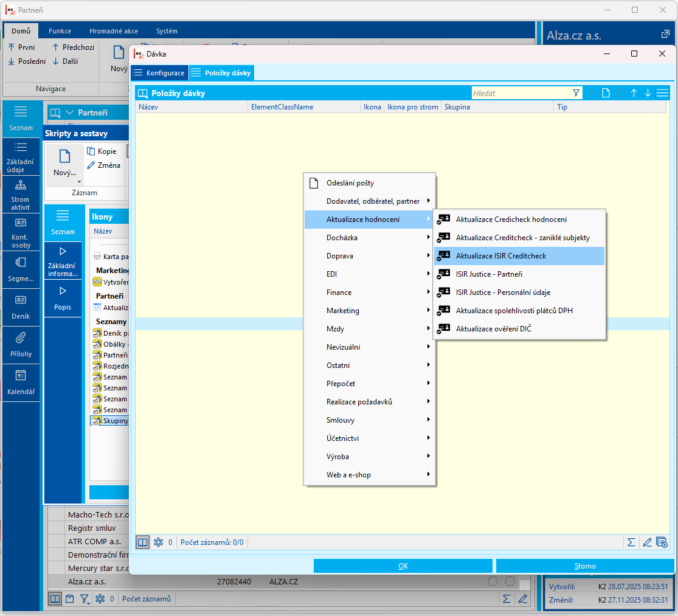This screenshot has width=678, height=616.
Task: Click the move up arrow in Položky dávky header
Action: [x=634, y=93]
